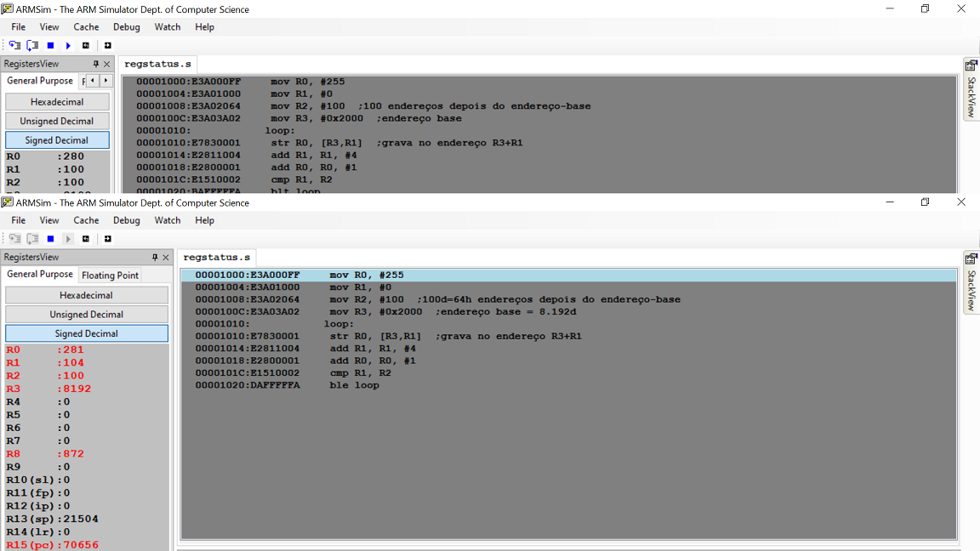This screenshot has width=980, height=551.
Task: Select the 'ble loop' instruction line
Action: point(354,385)
